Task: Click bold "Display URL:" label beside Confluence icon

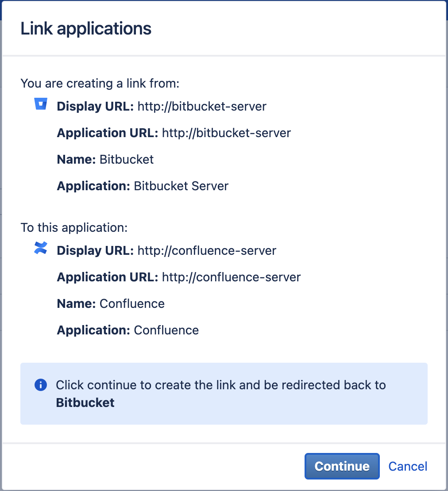Action: 95,251
